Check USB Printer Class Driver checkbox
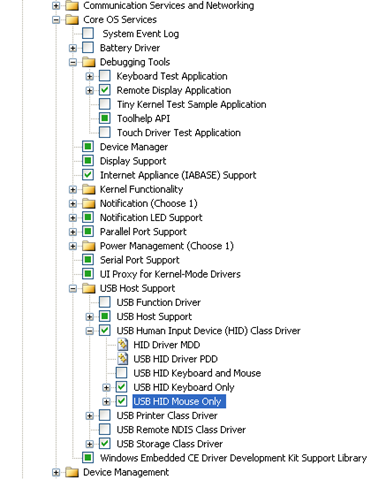The width and height of the screenshot is (386, 480). coord(105,415)
